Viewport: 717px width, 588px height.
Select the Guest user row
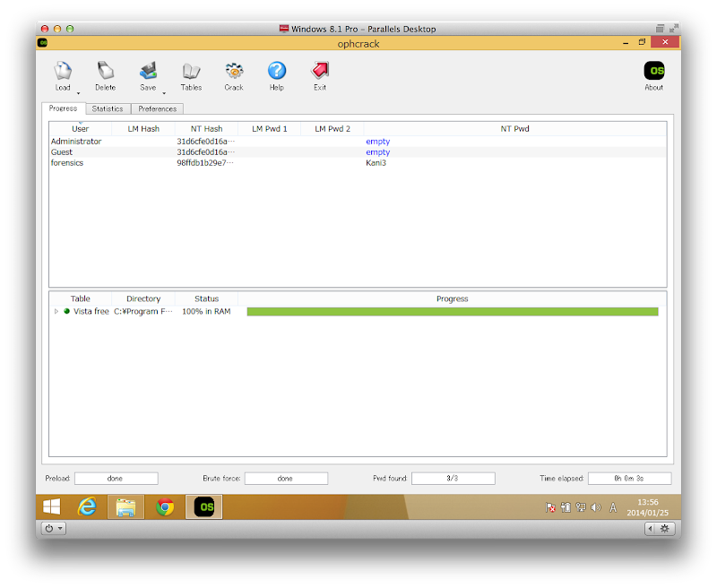coord(358,152)
